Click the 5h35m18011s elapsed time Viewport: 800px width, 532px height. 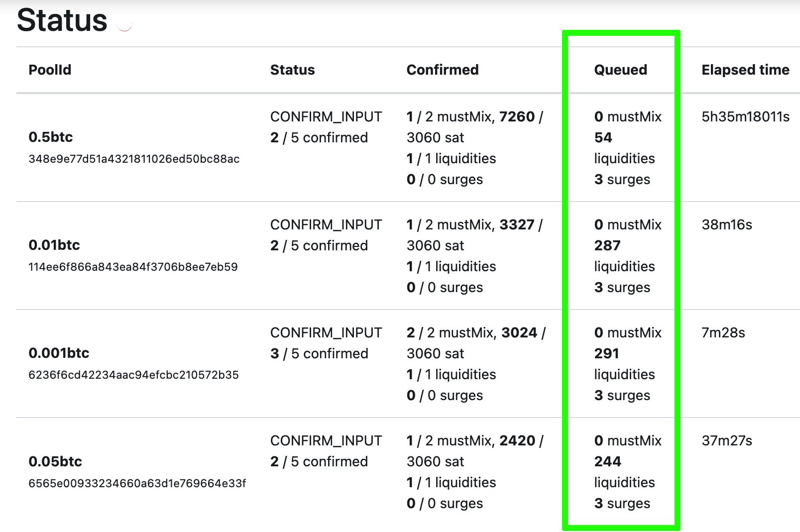tap(745, 116)
